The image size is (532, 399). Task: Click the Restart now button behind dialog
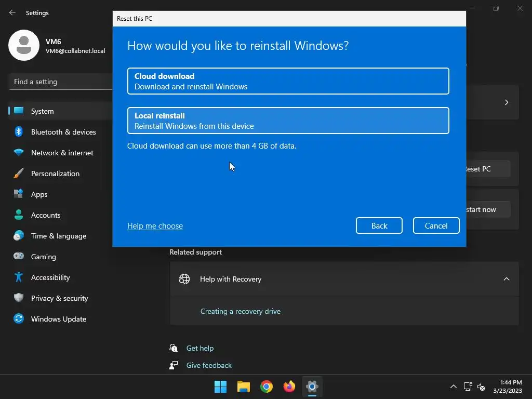(488, 209)
